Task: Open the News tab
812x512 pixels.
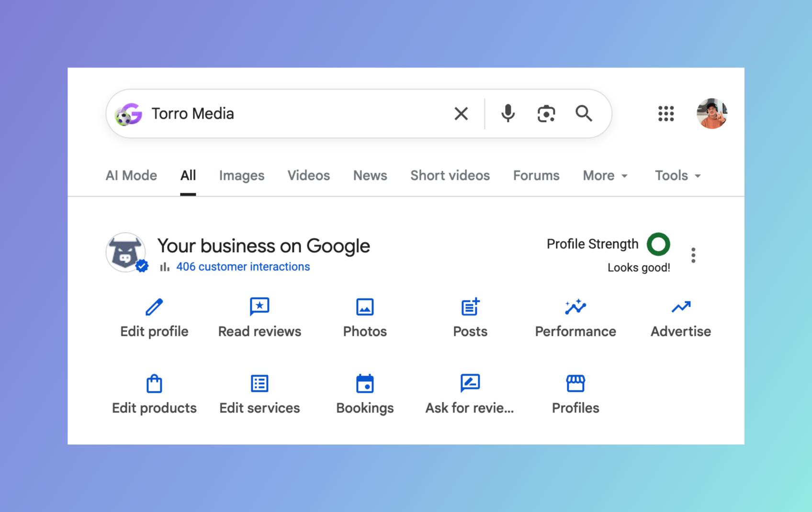Action: (370, 176)
